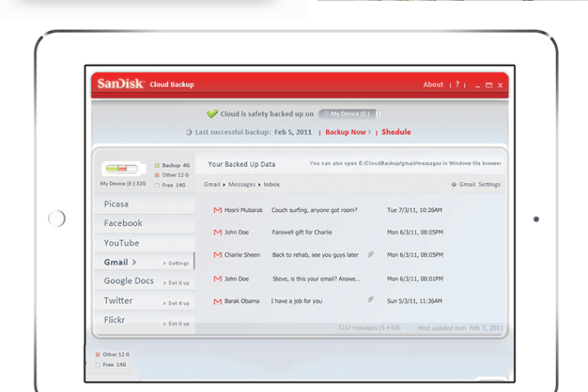This screenshot has height=392, width=588.
Task: Maximize the Cloud Backup window
Action: pos(489,85)
